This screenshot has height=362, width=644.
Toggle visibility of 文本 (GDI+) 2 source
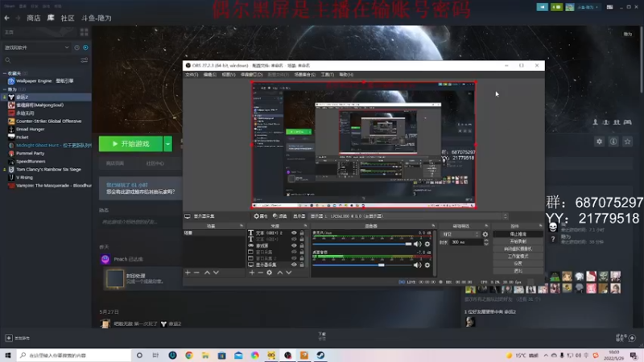coord(294,232)
